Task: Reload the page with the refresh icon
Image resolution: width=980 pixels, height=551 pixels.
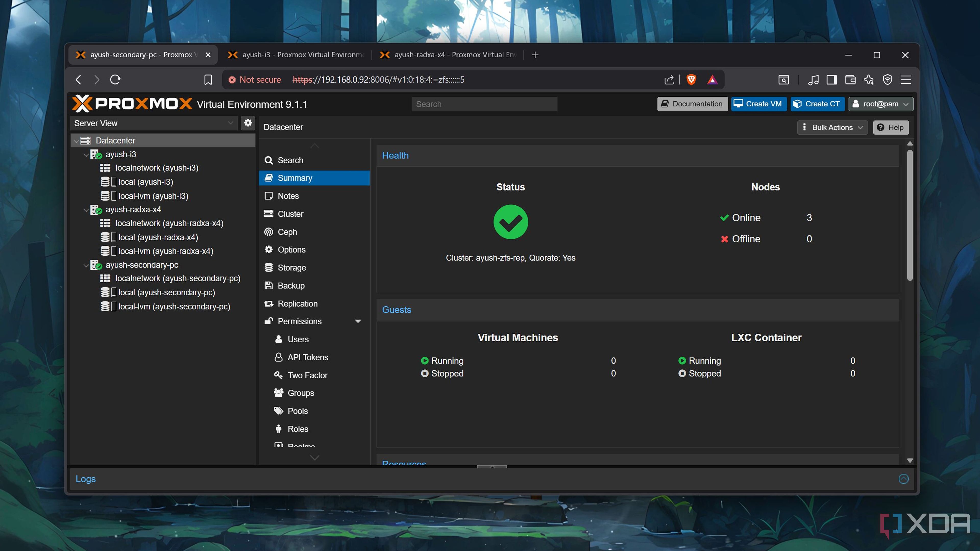Action: [115, 80]
